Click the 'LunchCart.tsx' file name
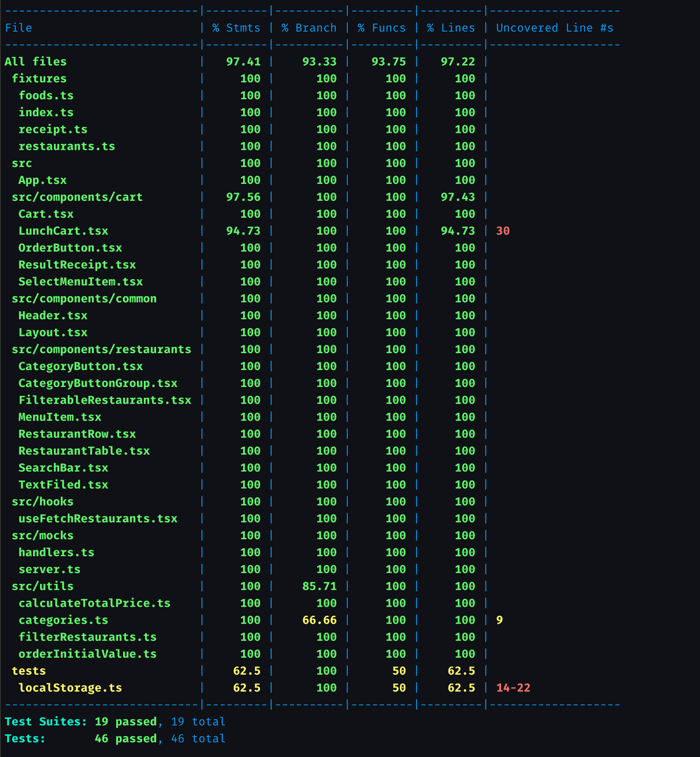Viewport: 700px width, 757px height. pyautogui.click(x=64, y=231)
